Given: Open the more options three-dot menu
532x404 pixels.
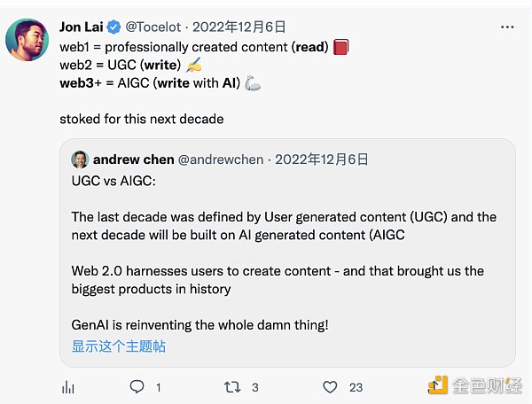Looking at the screenshot, I should 509,27.
